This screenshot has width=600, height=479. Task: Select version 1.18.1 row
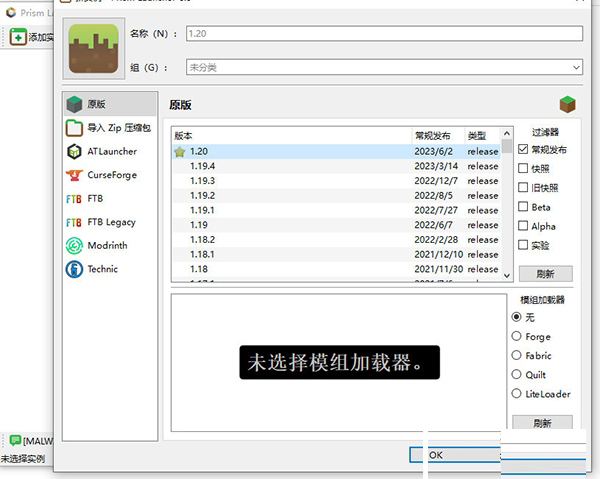point(336,255)
